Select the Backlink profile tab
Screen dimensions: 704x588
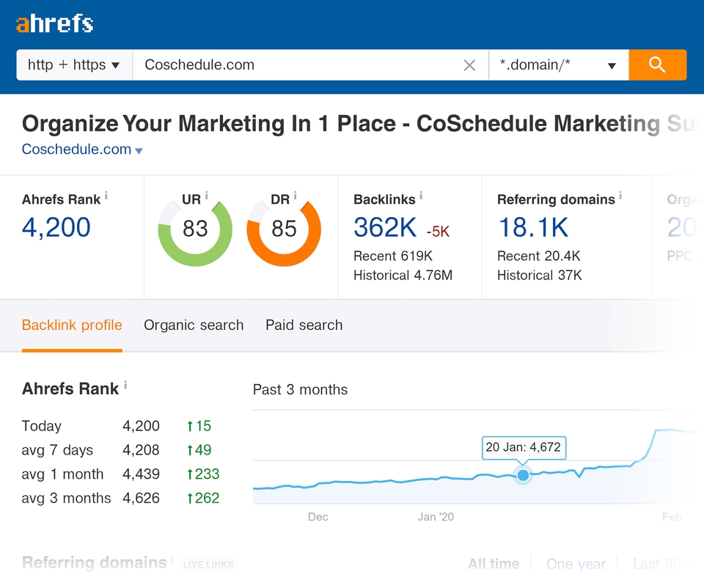[72, 325]
